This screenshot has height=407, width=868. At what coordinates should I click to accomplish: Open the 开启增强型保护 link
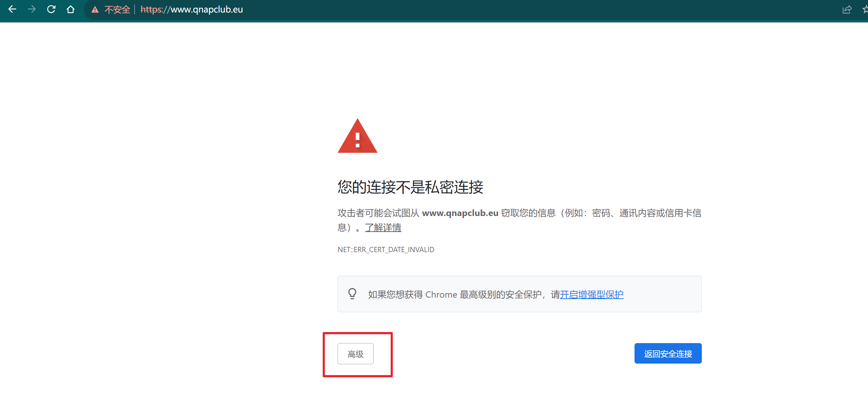[592, 294]
